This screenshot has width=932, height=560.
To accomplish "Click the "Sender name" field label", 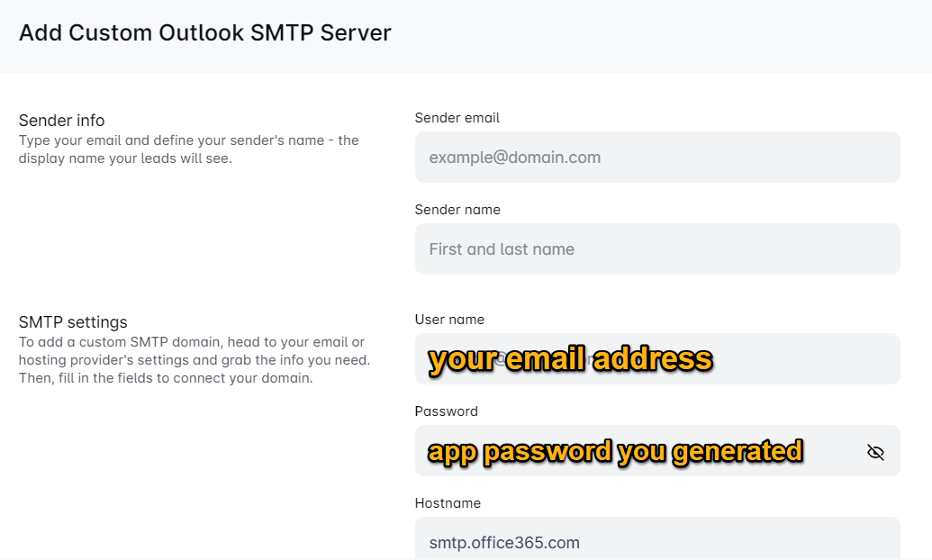I will coord(457,210).
